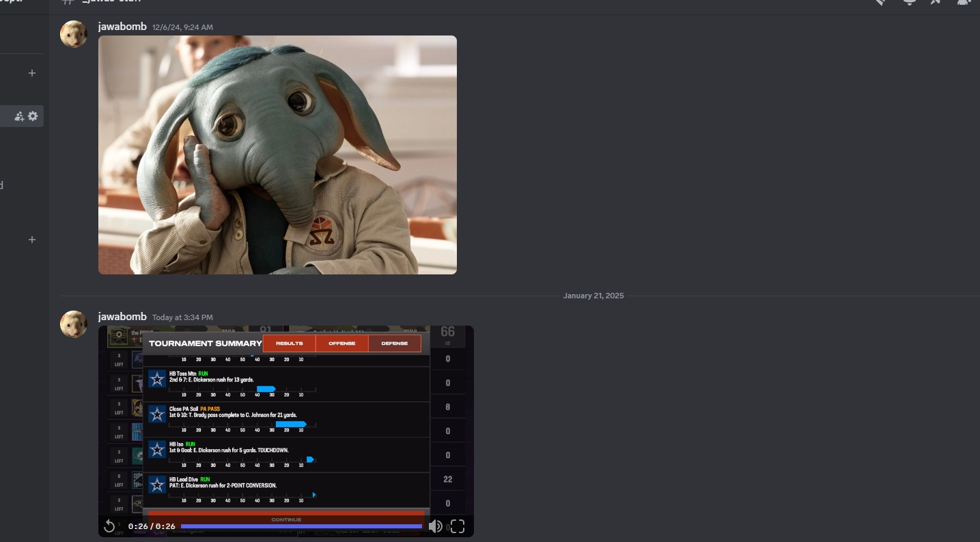The height and width of the screenshot is (542, 980).
Task: Click the plus icon below the settings gear
Action: point(32,240)
